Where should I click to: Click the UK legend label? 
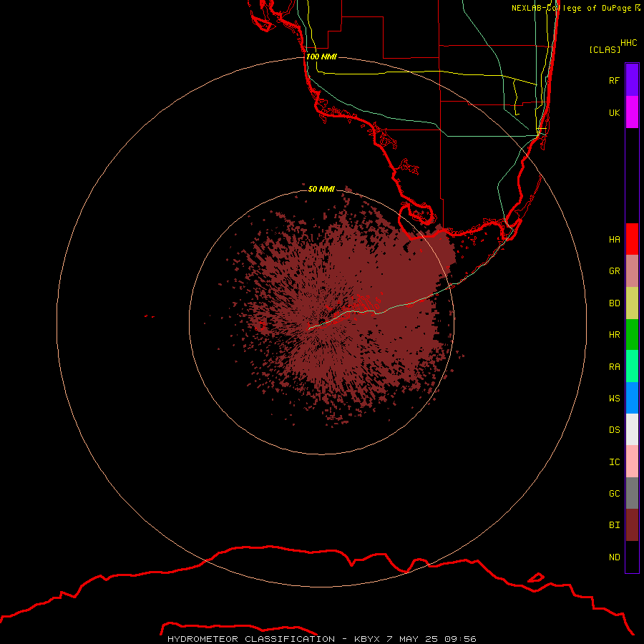(614, 112)
